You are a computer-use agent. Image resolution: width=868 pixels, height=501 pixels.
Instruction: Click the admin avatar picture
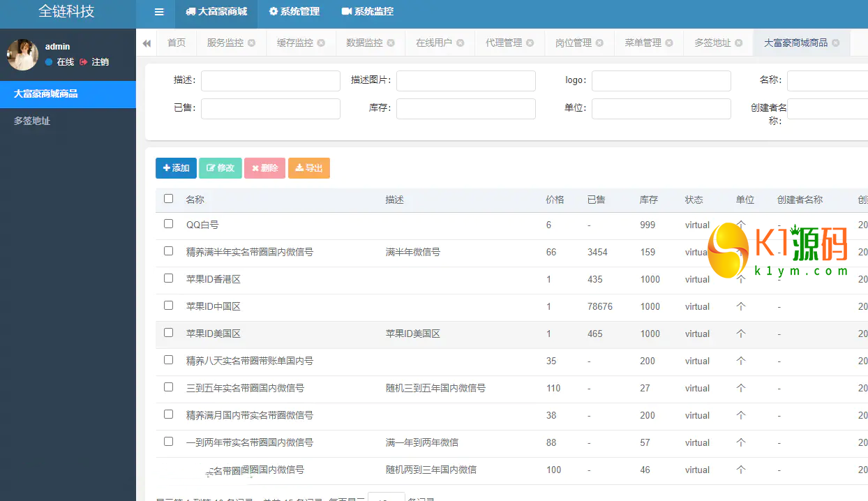(22, 54)
